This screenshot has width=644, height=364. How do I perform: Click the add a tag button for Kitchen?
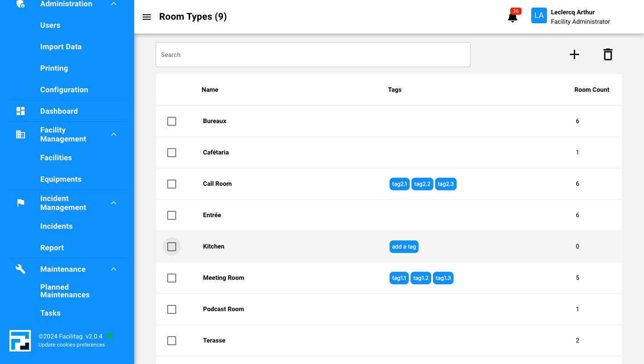[x=404, y=247]
